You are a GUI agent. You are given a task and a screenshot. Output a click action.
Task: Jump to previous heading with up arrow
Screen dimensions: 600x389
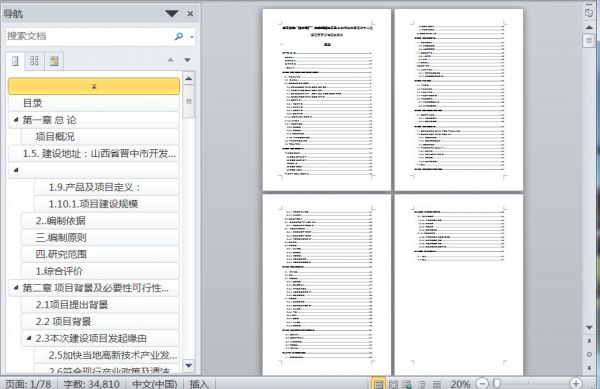click(x=171, y=60)
